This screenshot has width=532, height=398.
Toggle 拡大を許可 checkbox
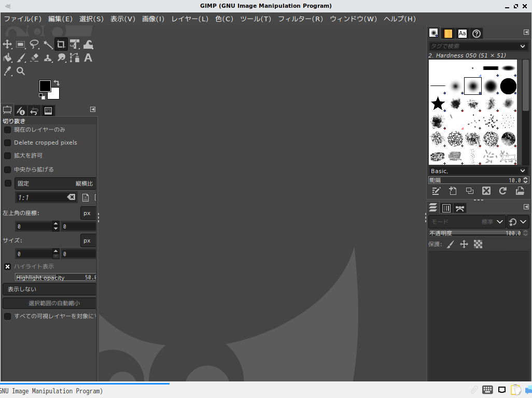[7, 155]
